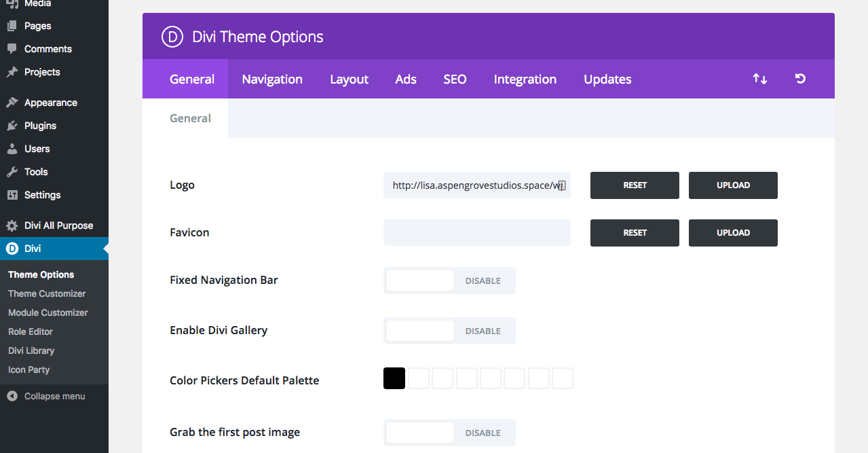Click the Grab the first post image label
Screen dimensions: 868x453
tap(235, 432)
